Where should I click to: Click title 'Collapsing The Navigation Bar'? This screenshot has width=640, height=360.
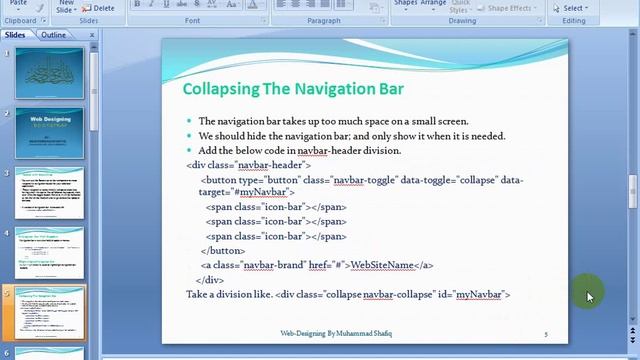click(293, 89)
